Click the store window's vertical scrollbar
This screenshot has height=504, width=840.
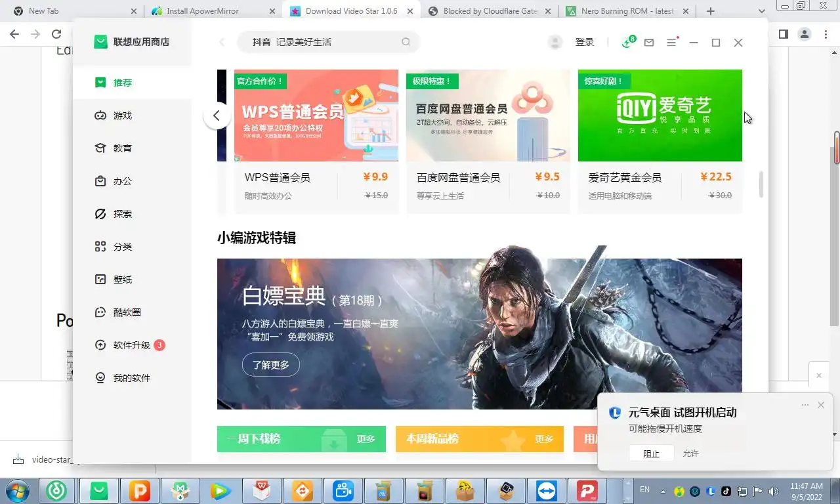(761, 184)
